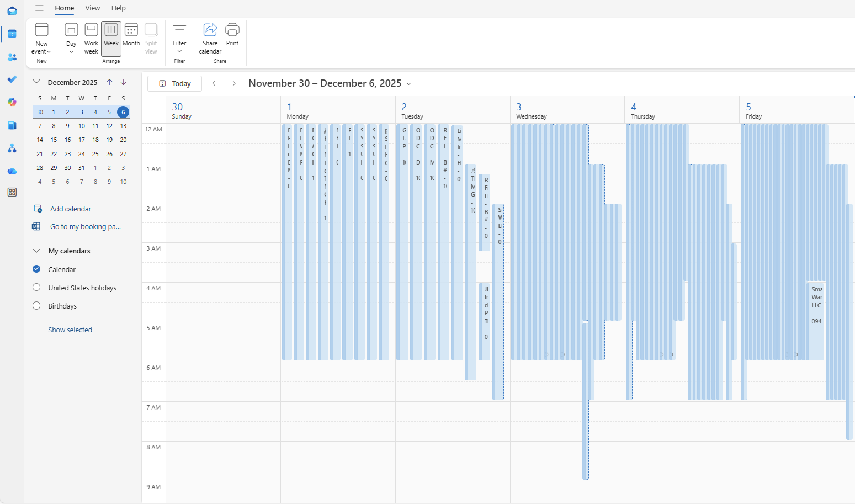Open the Home ribbon tab
Viewport: 855px width, 504px height.
[x=64, y=8]
